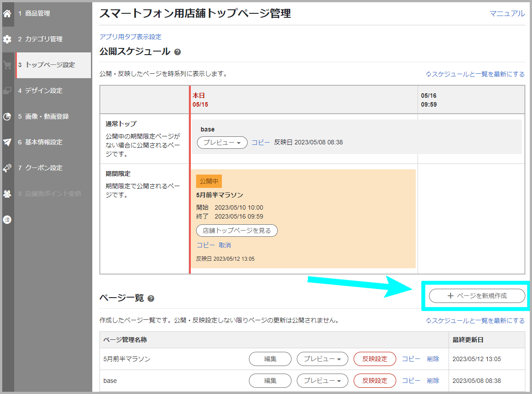Open 5 画像・動画登録 menu

coord(53,116)
